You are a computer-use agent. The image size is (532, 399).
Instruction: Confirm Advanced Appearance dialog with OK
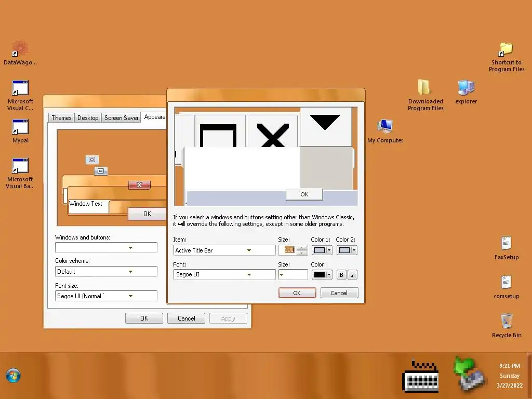point(297,293)
